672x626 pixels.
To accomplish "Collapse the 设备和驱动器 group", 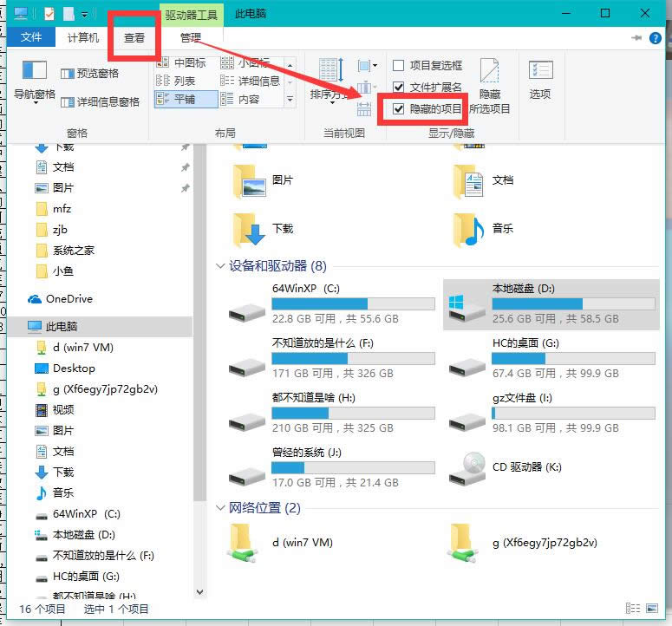I will [x=219, y=267].
